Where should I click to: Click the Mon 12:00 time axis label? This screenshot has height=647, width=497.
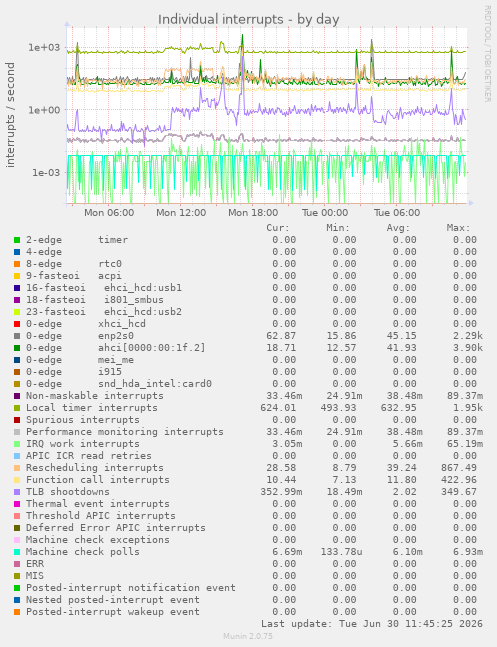point(181,213)
